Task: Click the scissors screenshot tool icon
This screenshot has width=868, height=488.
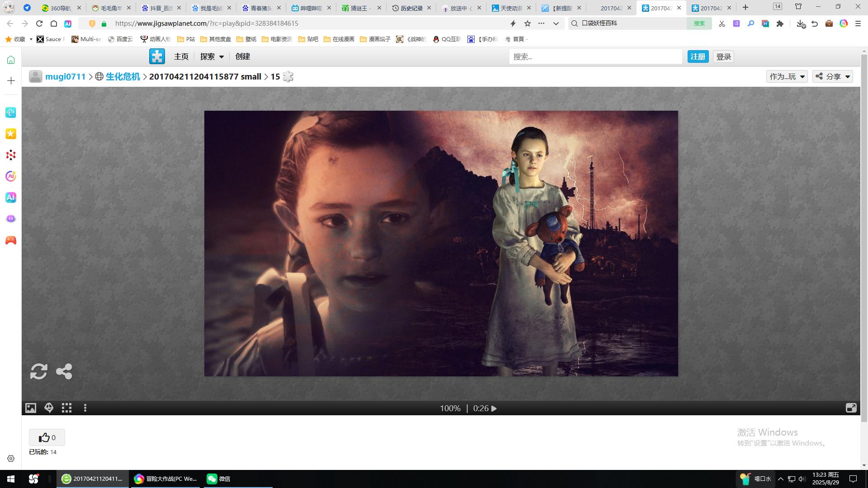Action: click(722, 23)
